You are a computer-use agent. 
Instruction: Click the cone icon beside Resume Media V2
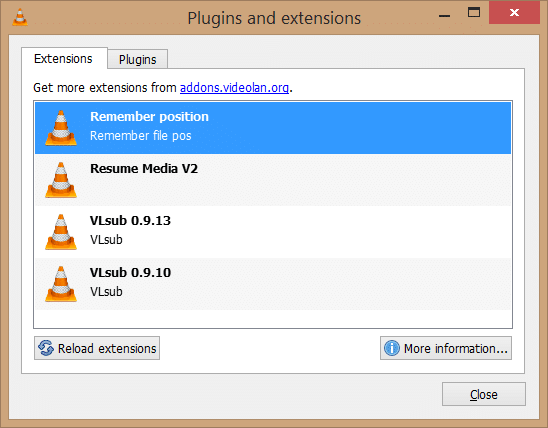pyautogui.click(x=61, y=180)
